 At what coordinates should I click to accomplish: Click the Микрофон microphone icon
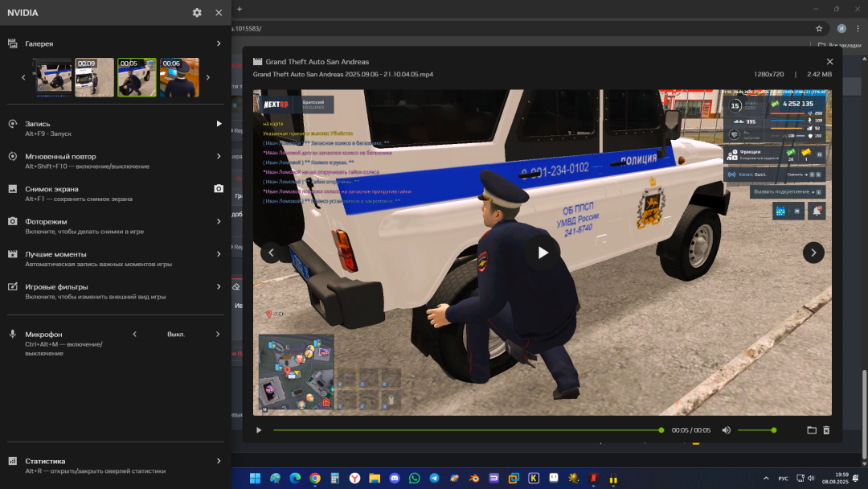pos(12,334)
